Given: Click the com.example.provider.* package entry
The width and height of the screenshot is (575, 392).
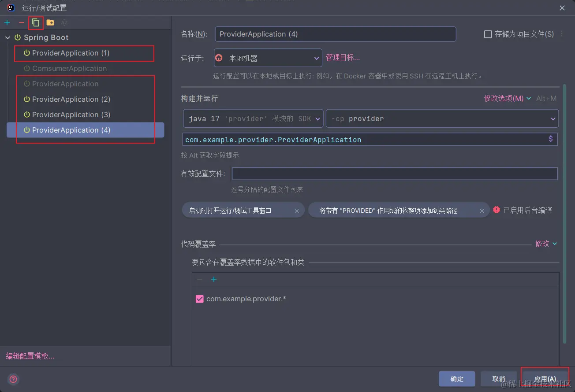Looking at the screenshot, I should [246, 299].
